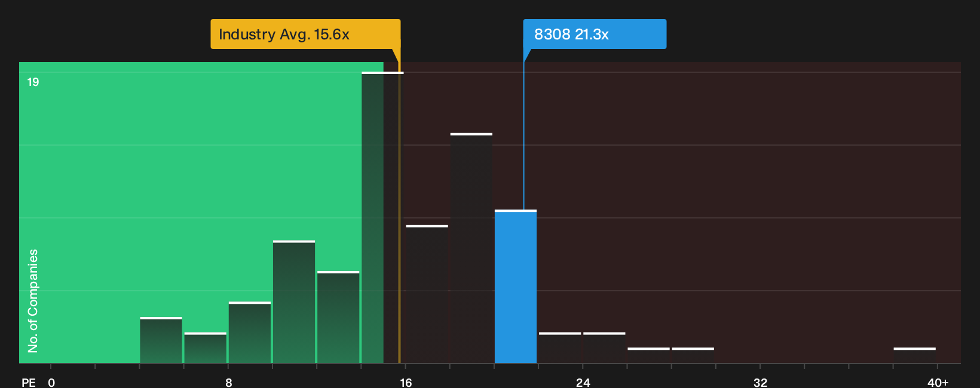Click the x-axis label 32

coord(760,382)
